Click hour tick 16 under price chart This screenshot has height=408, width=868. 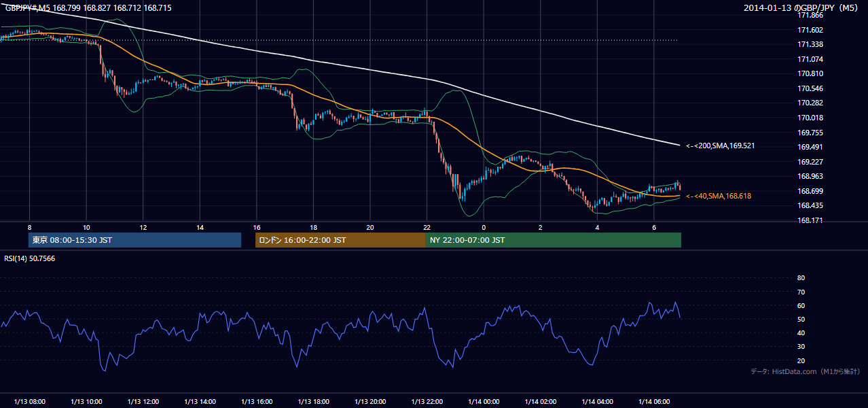click(x=256, y=227)
